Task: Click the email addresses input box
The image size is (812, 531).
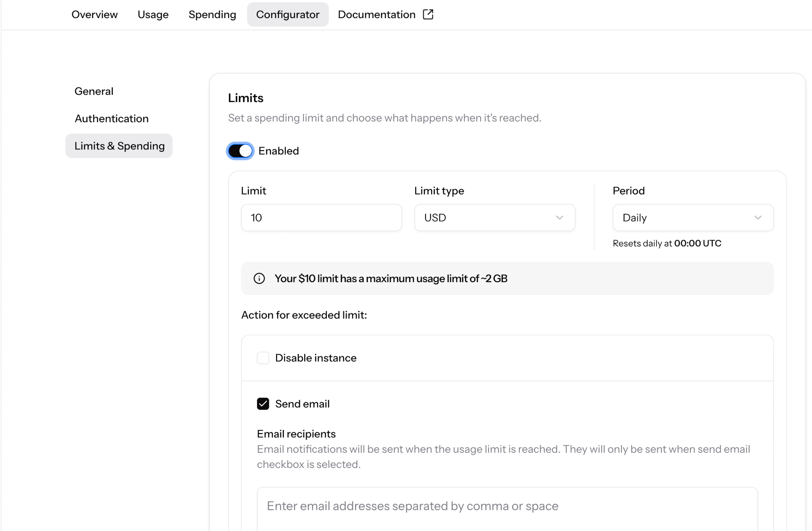Action: (507, 509)
